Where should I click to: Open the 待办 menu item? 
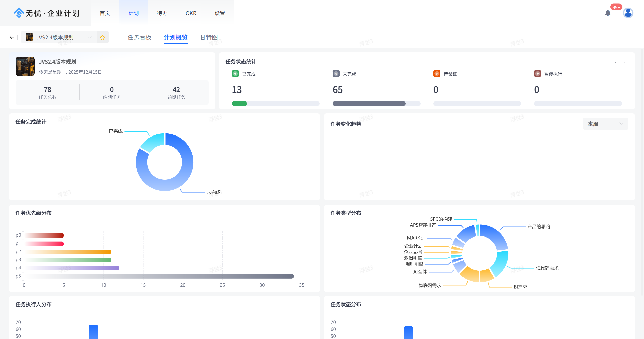tap(162, 13)
